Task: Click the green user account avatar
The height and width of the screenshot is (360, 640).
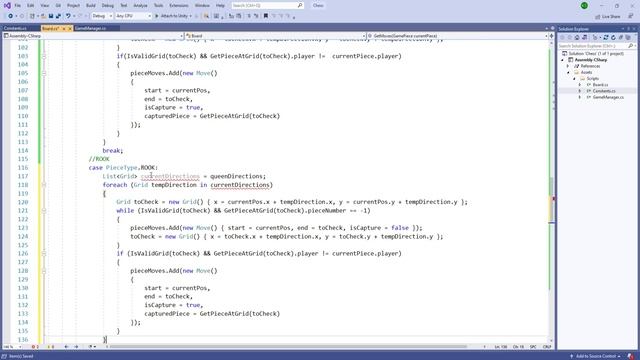Action: 584,6
